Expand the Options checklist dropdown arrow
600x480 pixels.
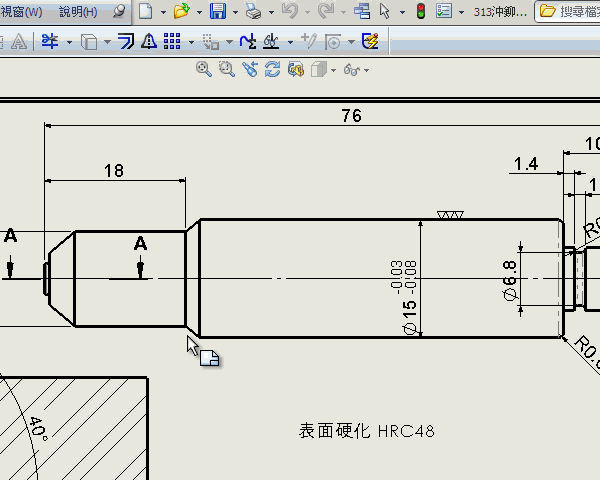coord(461,12)
